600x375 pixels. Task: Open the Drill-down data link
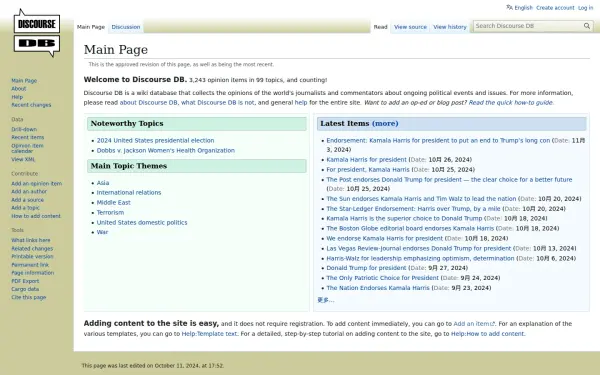click(x=24, y=130)
